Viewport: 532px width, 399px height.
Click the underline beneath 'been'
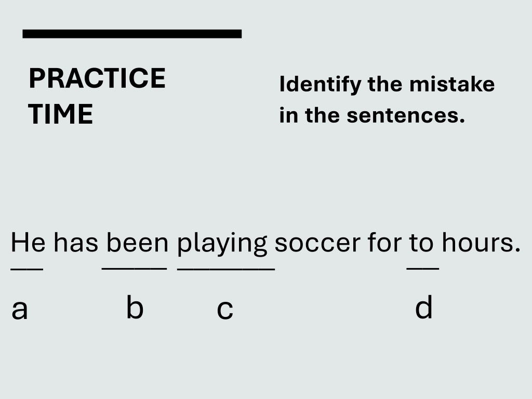[135, 269]
